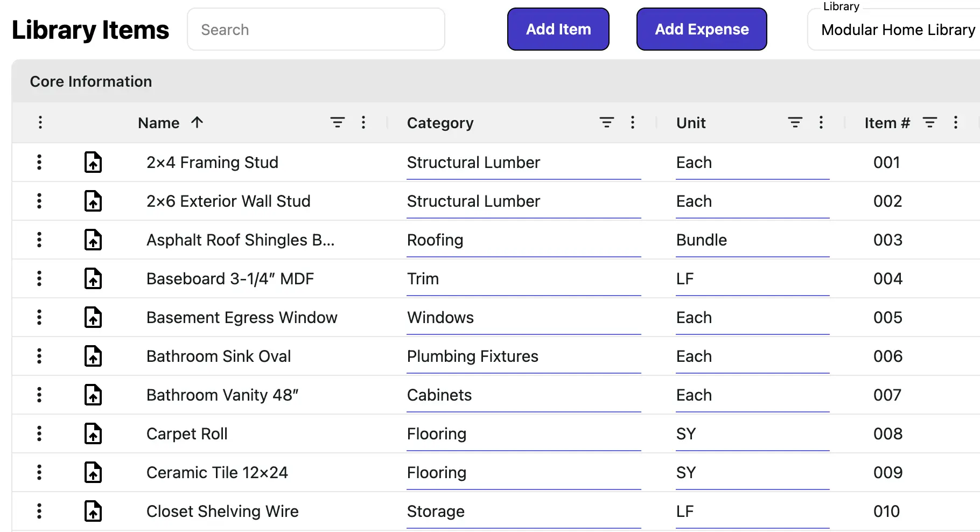
Task: Click the Unit column filter icon
Action: tap(795, 123)
